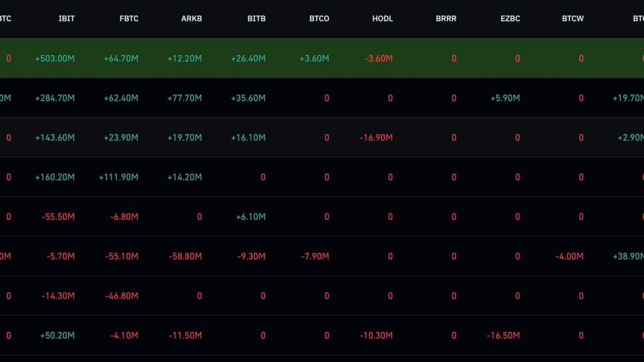
Task: Click the BTCW column header
Action: coord(573,19)
